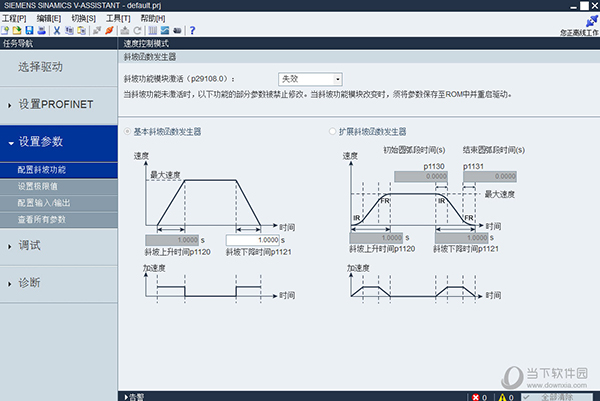Save the project using the floppy icon
This screenshot has width=600, height=401.
point(29,31)
